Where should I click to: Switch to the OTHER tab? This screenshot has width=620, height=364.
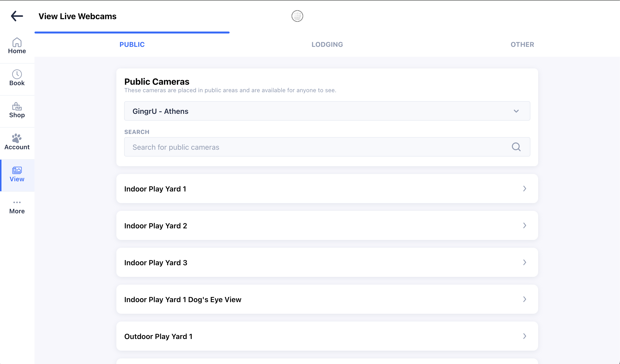522,44
